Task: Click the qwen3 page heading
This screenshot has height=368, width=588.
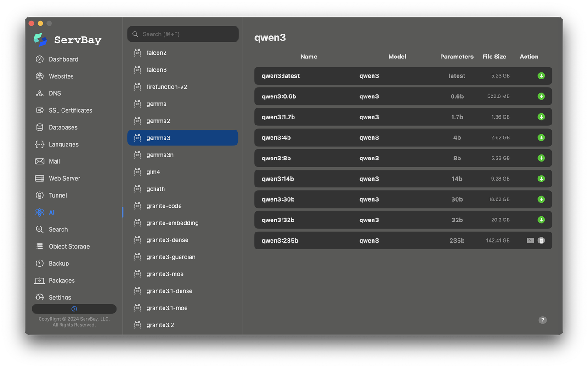Action: (270, 38)
